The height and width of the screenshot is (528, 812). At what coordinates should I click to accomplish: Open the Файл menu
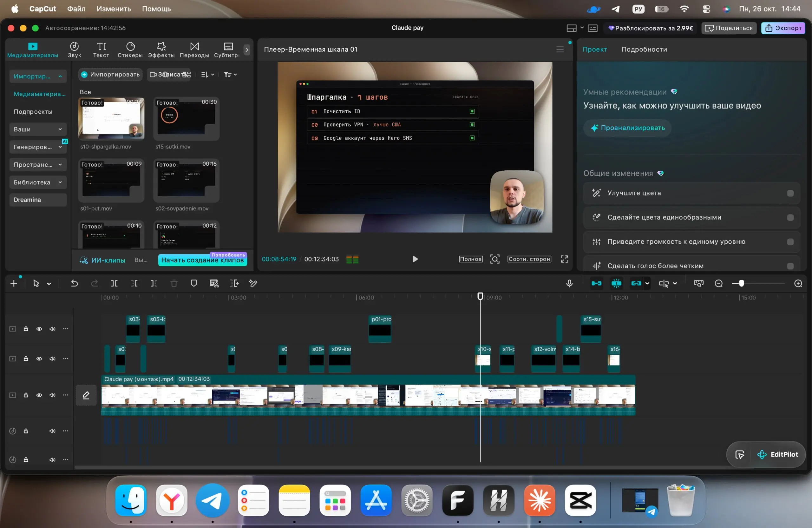[76, 9]
